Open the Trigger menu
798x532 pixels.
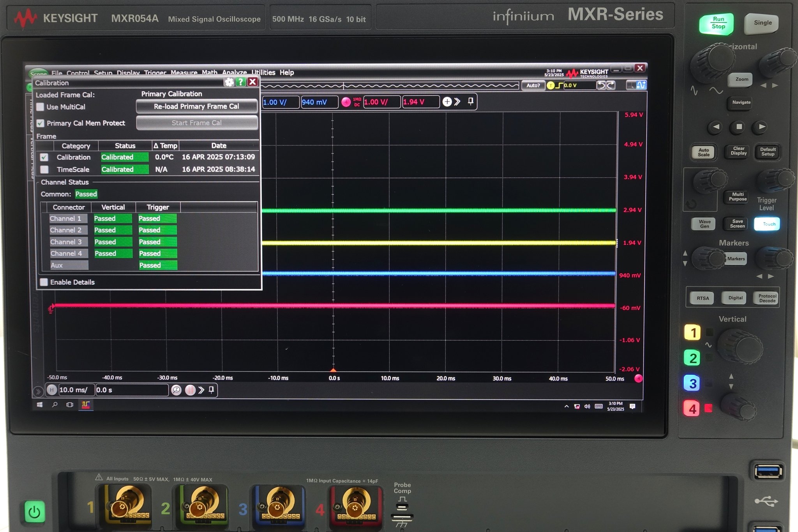(x=155, y=73)
